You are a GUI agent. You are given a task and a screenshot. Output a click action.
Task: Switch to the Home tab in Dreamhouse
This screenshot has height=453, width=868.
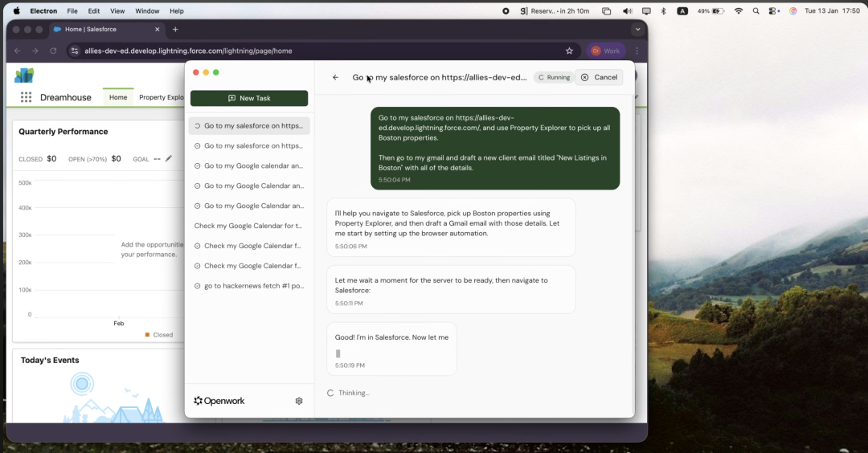[118, 97]
